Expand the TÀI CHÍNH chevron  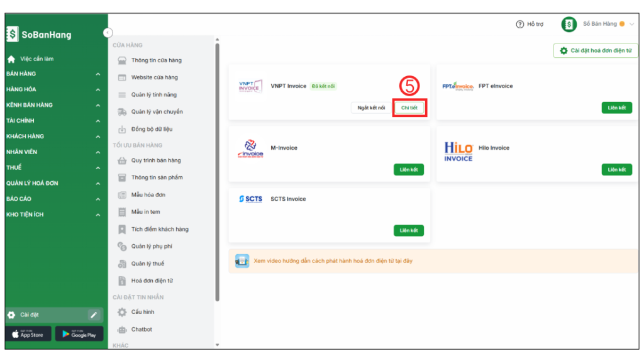point(98,121)
